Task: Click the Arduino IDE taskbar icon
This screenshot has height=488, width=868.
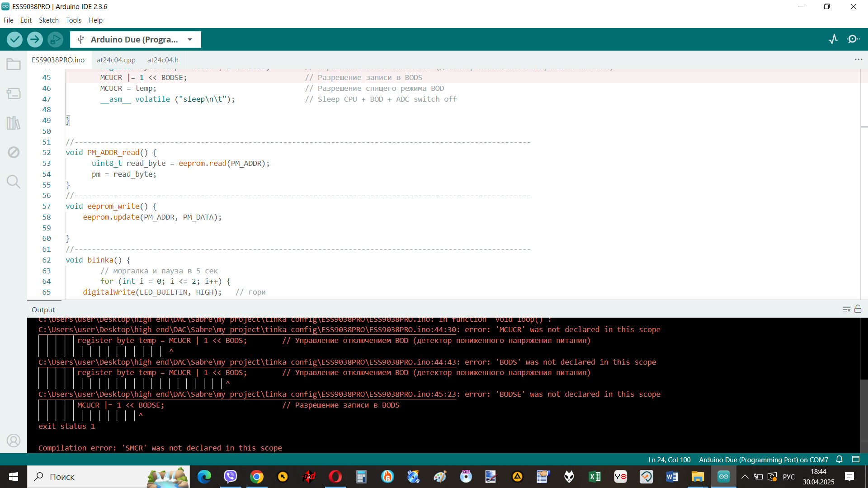Action: (723, 477)
